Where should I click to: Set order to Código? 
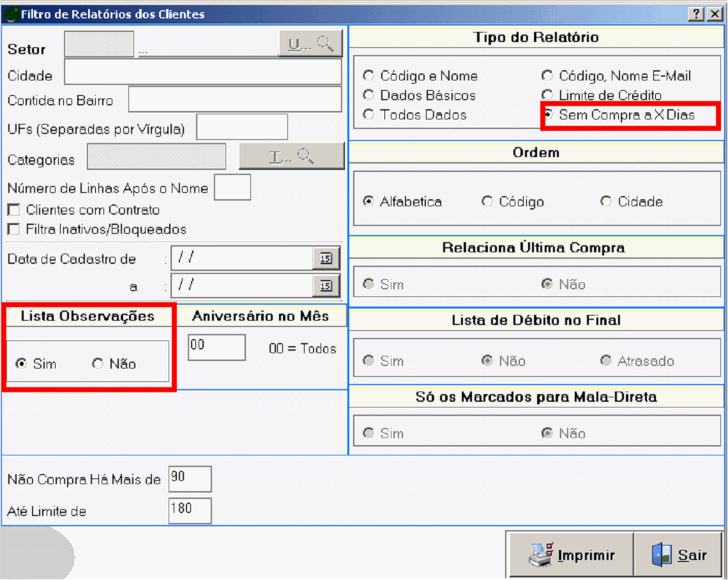coord(487,202)
